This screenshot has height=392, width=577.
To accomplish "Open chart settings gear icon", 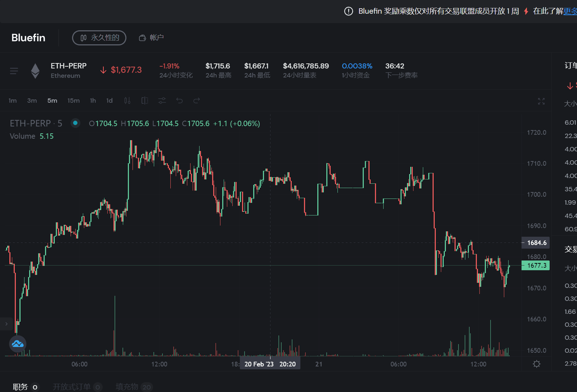I will [x=537, y=364].
